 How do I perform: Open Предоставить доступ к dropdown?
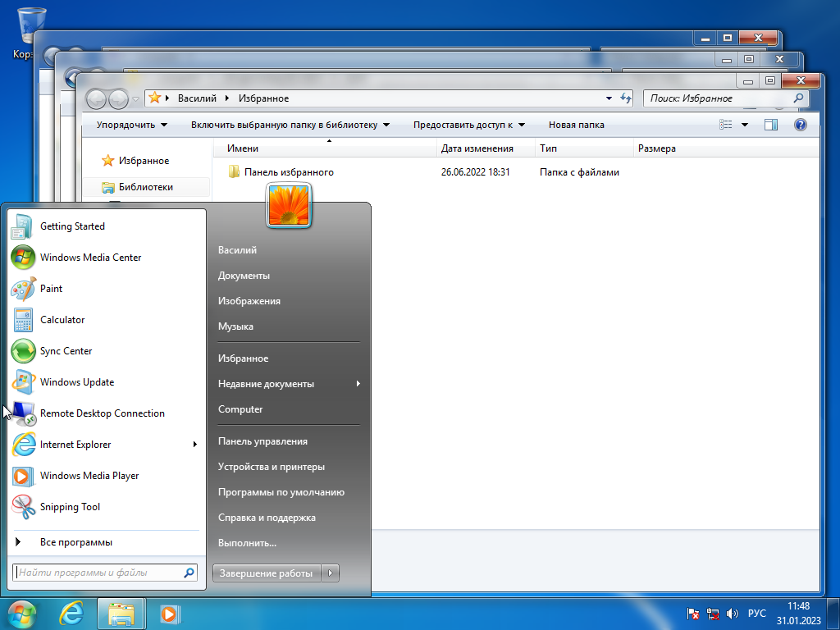[468, 125]
